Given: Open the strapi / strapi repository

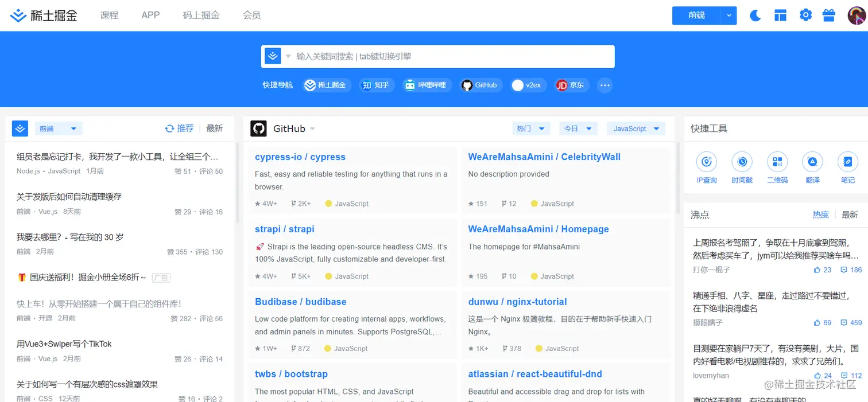Looking at the screenshot, I should (285, 229).
